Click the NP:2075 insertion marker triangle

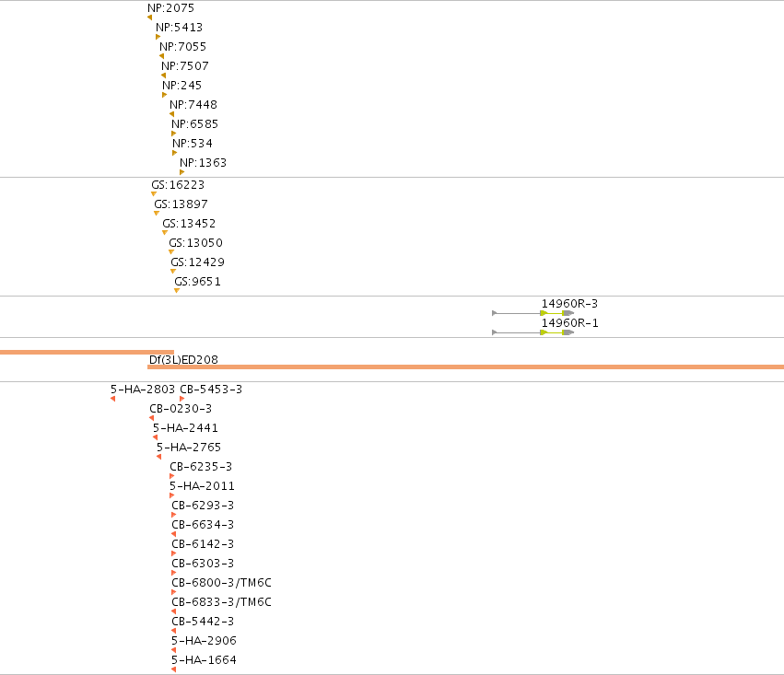click(x=149, y=17)
